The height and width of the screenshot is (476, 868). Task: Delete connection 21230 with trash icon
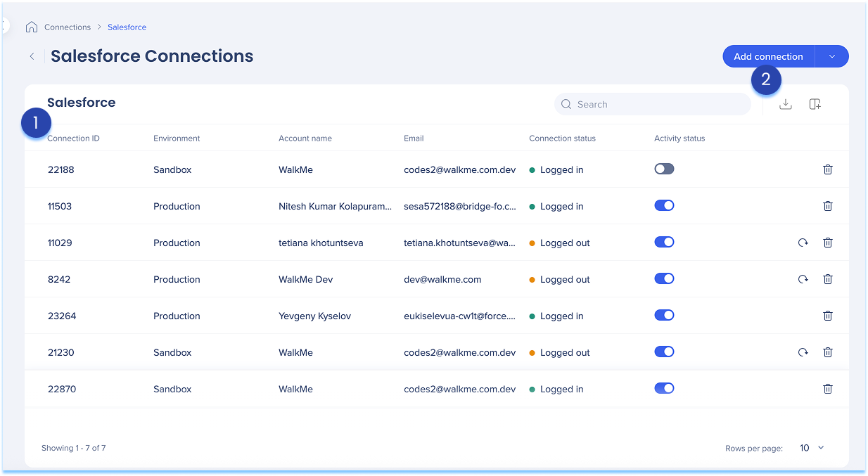coord(828,352)
